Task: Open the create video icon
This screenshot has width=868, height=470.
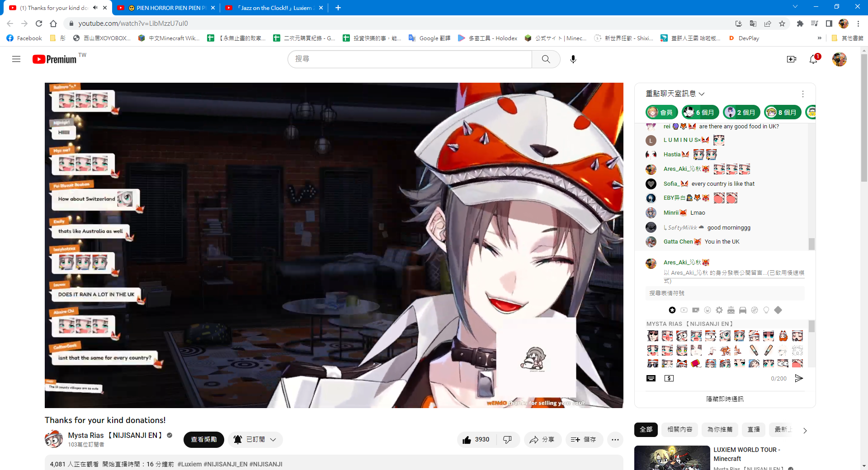Action: click(x=792, y=59)
